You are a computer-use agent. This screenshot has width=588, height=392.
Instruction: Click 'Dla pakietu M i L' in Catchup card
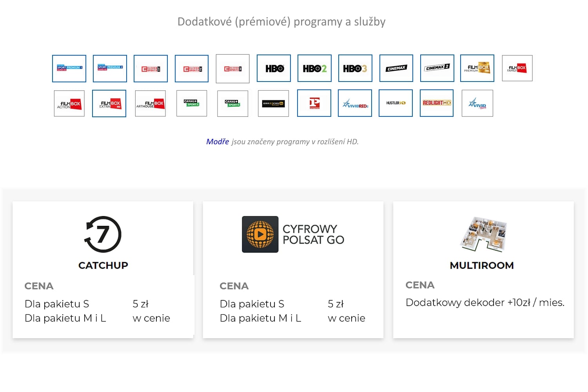point(65,318)
